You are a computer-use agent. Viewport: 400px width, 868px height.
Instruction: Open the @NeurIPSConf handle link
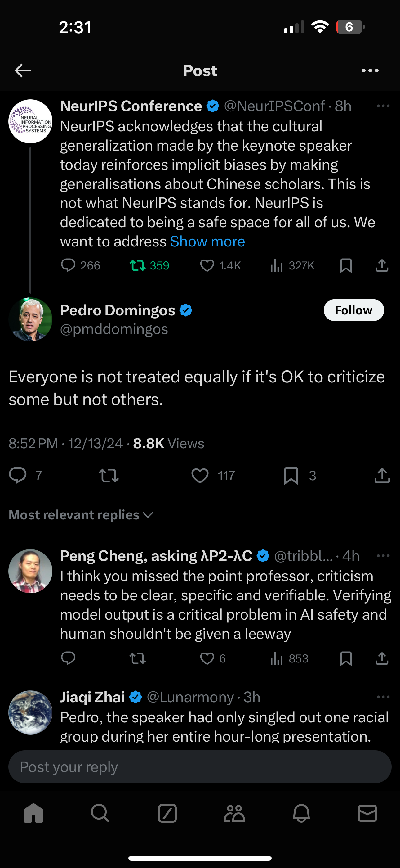(x=274, y=106)
